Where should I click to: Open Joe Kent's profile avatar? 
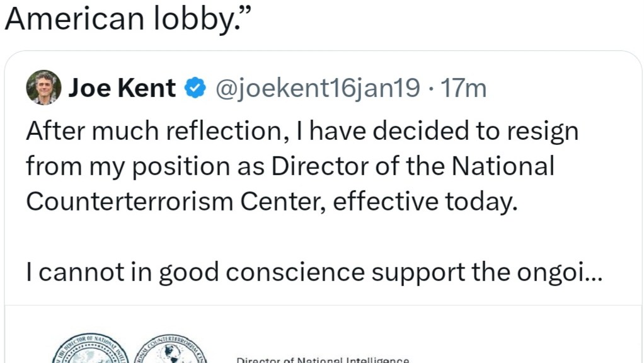pyautogui.click(x=43, y=88)
